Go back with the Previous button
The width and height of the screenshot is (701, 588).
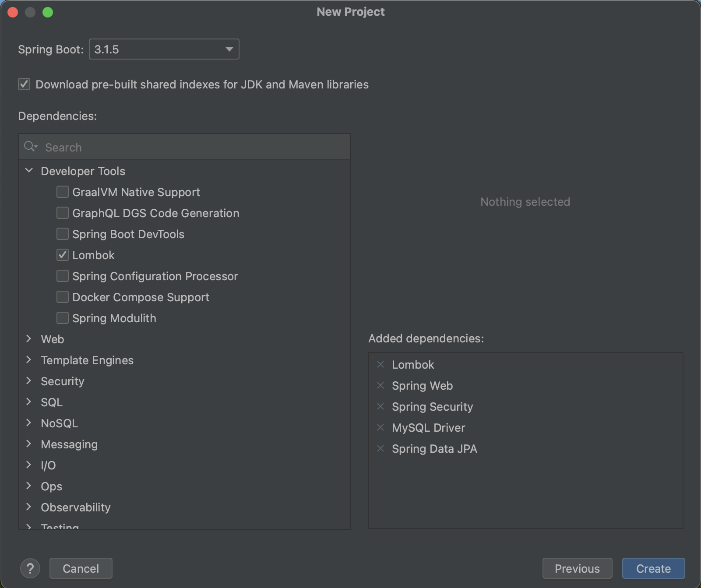click(577, 568)
